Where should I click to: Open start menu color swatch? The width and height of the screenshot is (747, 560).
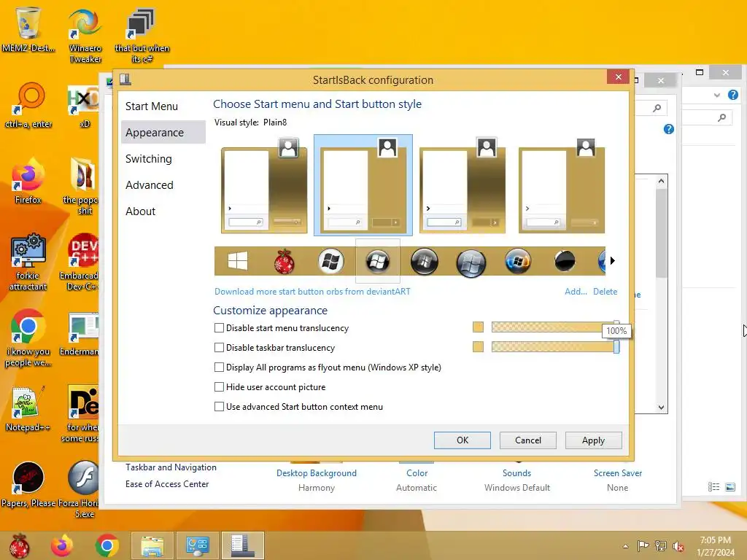tap(478, 327)
